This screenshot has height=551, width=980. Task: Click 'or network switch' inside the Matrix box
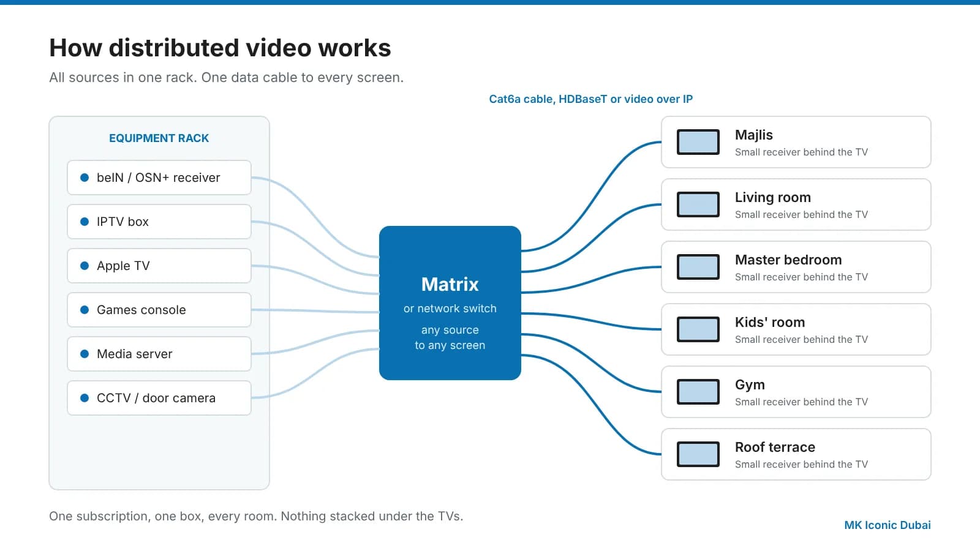tap(450, 309)
